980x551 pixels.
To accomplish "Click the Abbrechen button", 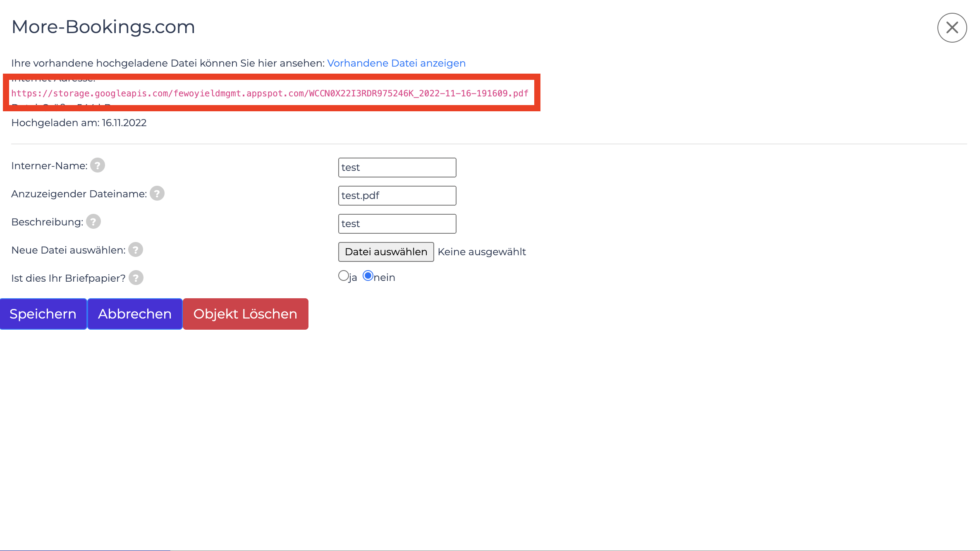I will click(x=135, y=314).
